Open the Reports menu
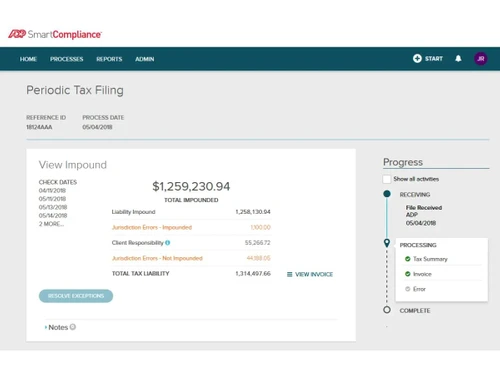Screen dimensions: 500x375 tap(109, 59)
